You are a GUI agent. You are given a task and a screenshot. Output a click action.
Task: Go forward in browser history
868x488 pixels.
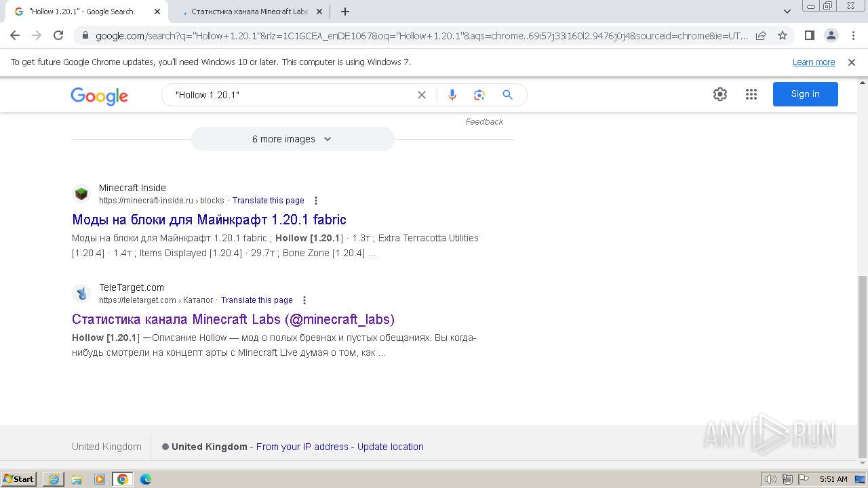pos(37,35)
